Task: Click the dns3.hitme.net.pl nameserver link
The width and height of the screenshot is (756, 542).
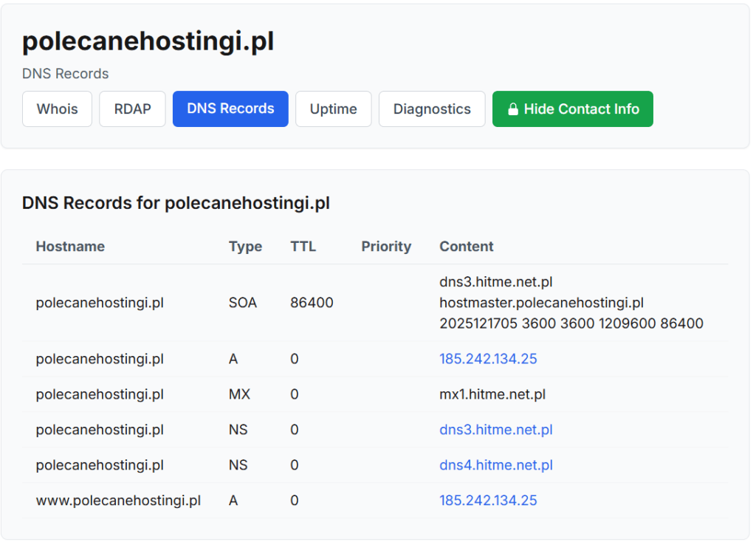Action: 495,429
